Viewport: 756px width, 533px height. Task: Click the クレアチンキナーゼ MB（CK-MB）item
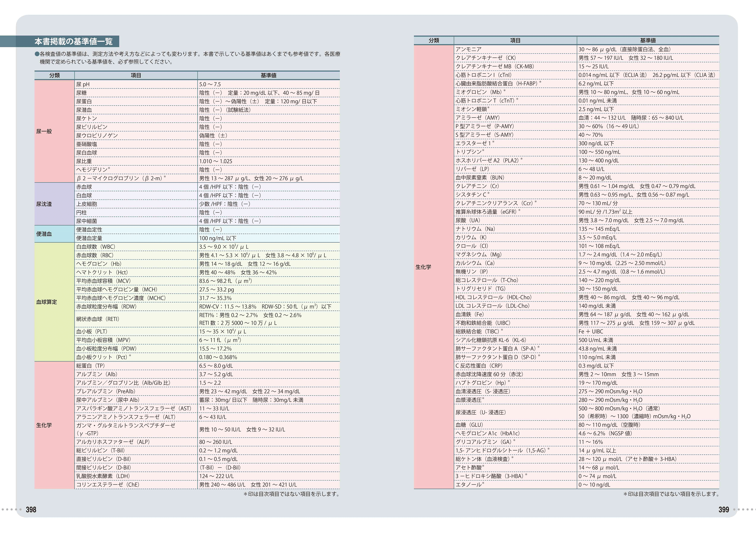point(495,67)
